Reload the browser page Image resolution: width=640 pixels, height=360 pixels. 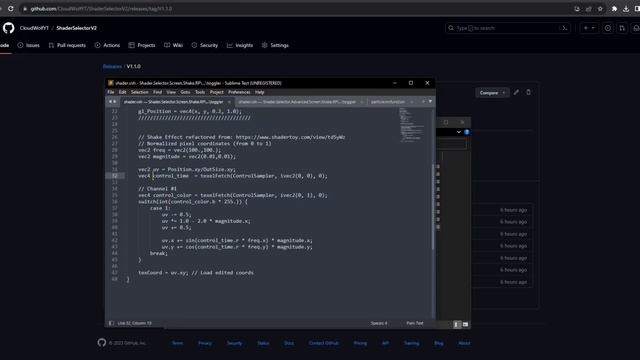[11, 9]
